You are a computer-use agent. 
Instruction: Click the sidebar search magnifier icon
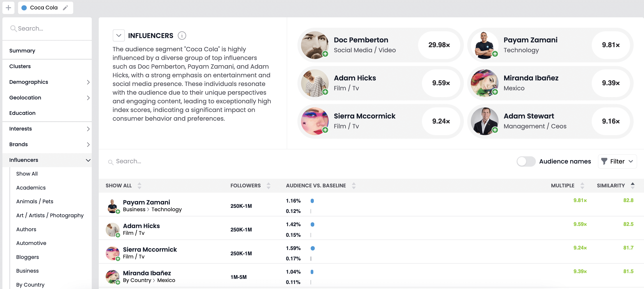pos(13,28)
